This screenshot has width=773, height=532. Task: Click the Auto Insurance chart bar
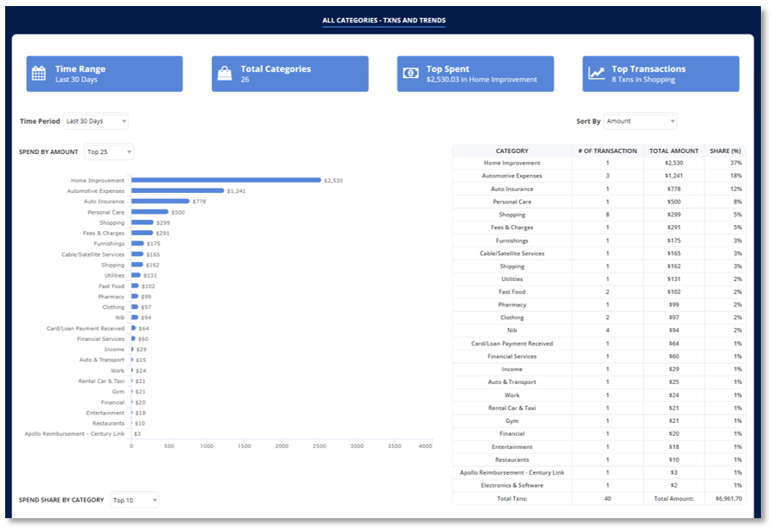161,201
